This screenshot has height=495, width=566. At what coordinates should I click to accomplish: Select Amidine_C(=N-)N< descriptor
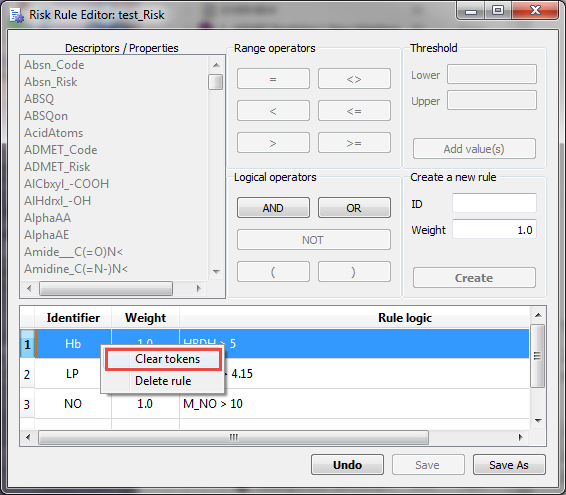pos(76,269)
